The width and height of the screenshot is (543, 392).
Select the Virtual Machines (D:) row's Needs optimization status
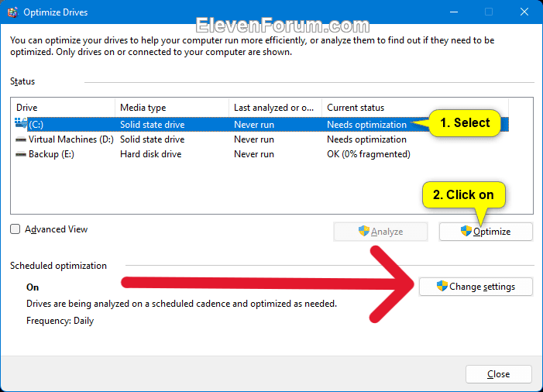point(366,139)
